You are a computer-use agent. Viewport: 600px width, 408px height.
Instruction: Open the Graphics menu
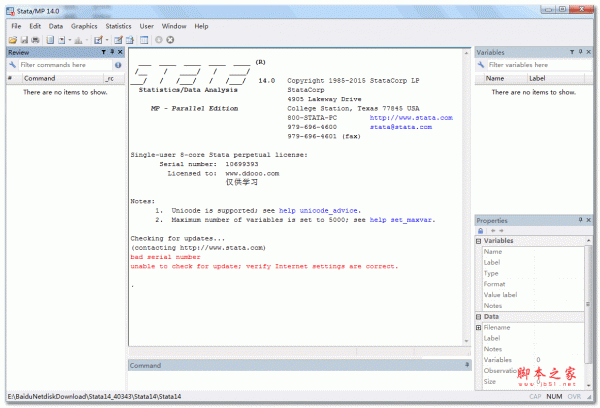click(84, 26)
